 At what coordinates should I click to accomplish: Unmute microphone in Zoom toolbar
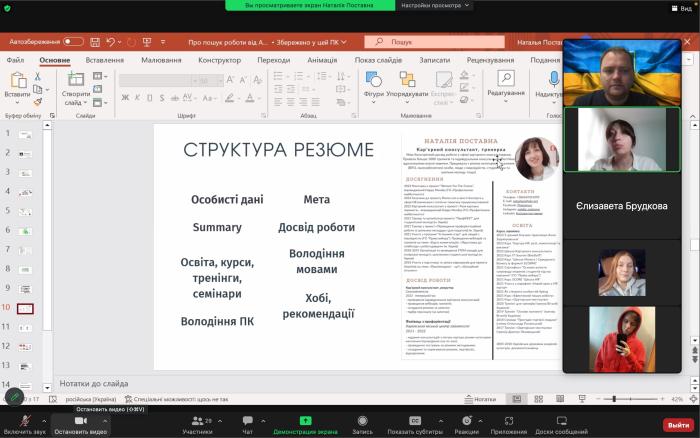[24, 421]
